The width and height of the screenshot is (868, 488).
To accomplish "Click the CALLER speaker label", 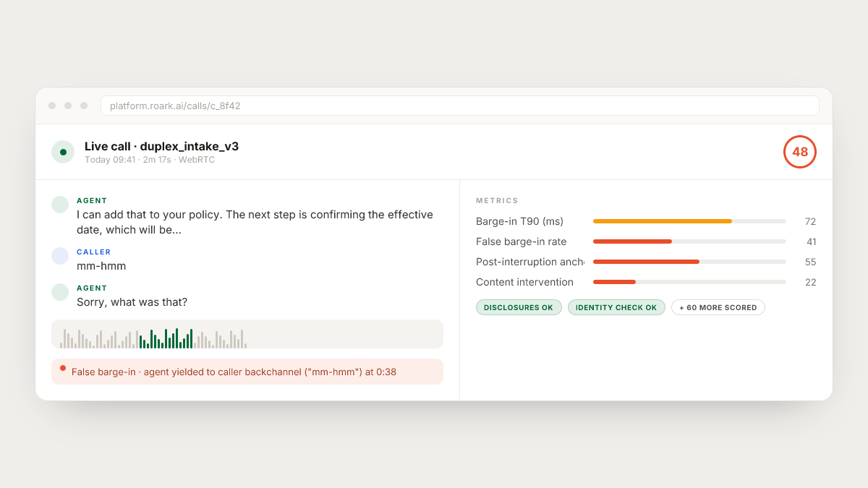I will tap(94, 252).
